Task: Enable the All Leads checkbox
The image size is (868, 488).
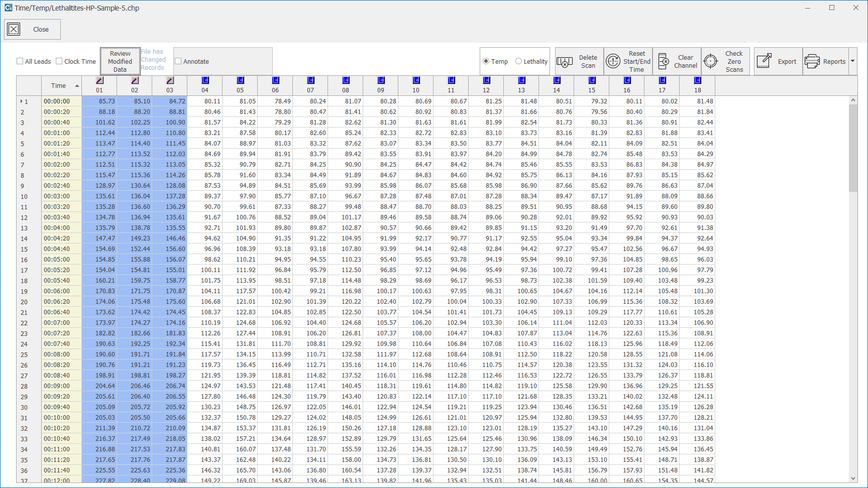Action: [20, 61]
